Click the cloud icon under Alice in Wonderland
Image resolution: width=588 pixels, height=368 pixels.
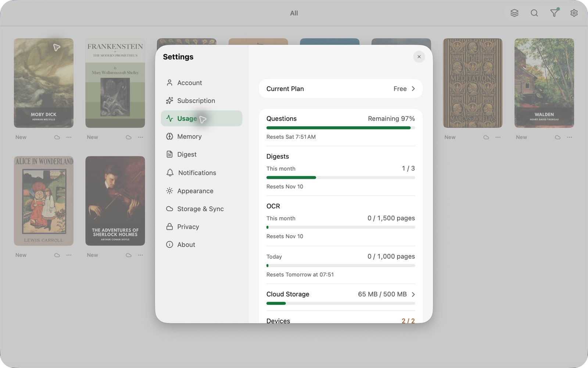coord(57,255)
